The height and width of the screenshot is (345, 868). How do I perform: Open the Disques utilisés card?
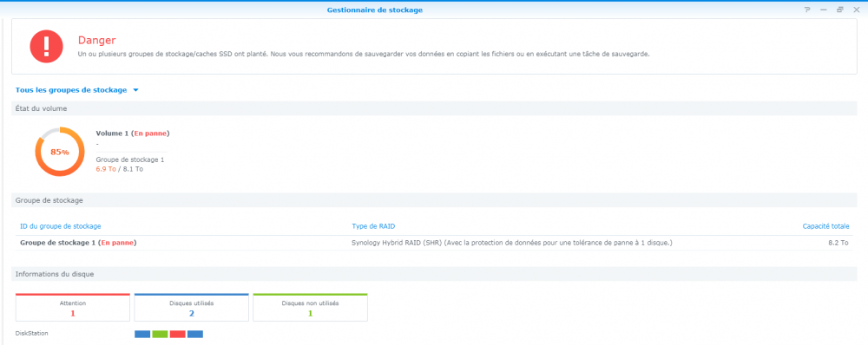[x=192, y=308]
